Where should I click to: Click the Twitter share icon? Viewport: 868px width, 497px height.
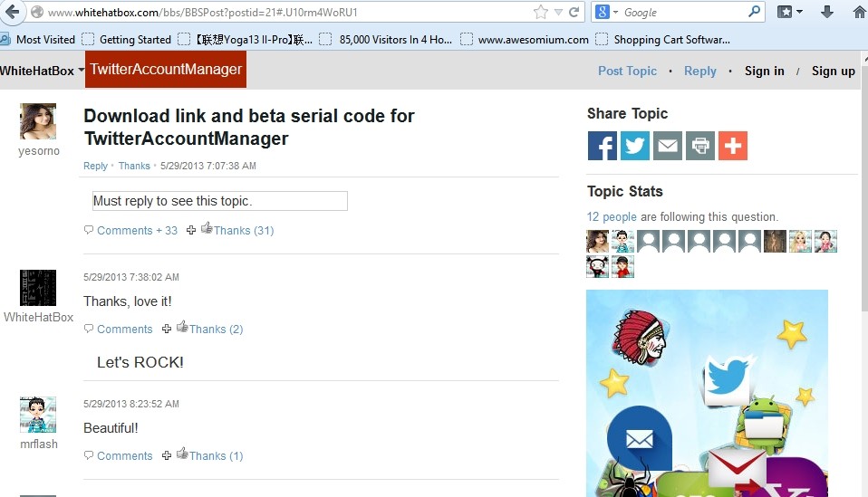(x=634, y=146)
